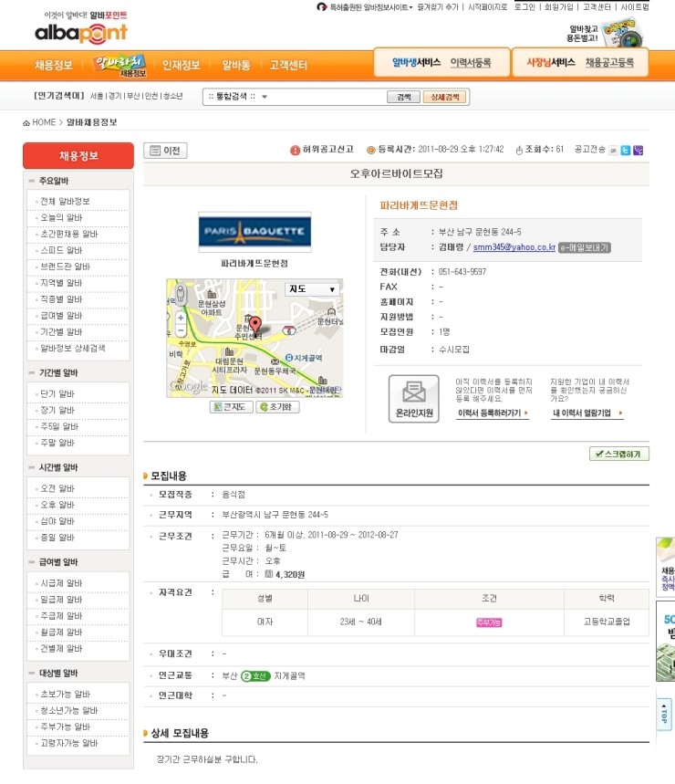Viewport: 675px width, 784px height.
Task: Open 브랜드관 알바 in sidebar
Action: coord(65,267)
